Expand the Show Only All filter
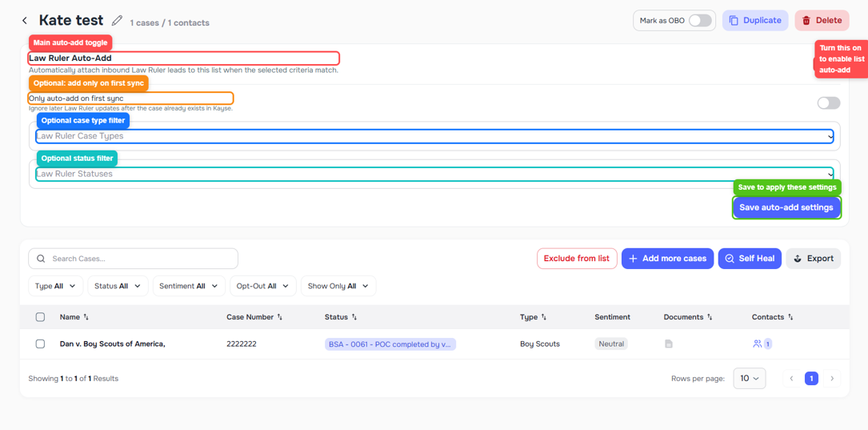The width and height of the screenshot is (868, 430). 338,286
